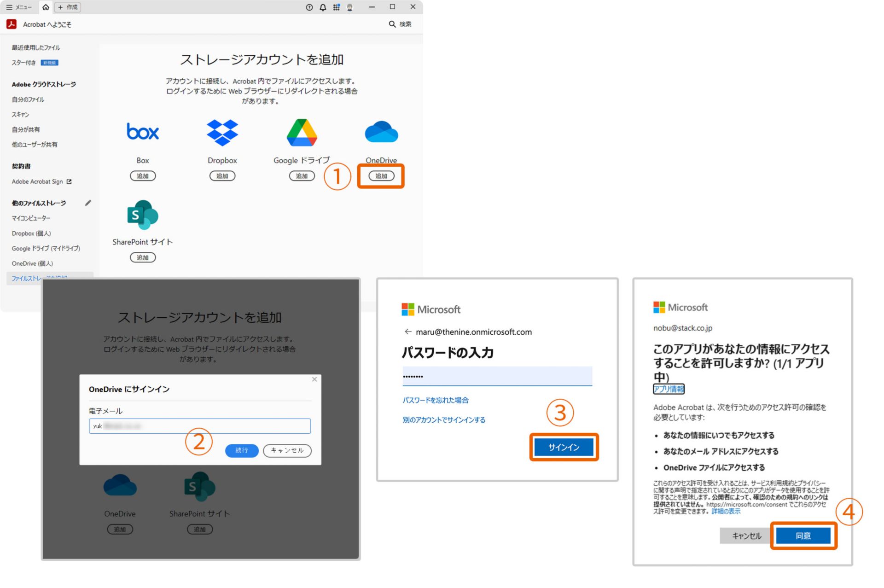Screen dimensions: 884x588
Task: Open the hamburger メニュー menu
Action: pos(19,7)
